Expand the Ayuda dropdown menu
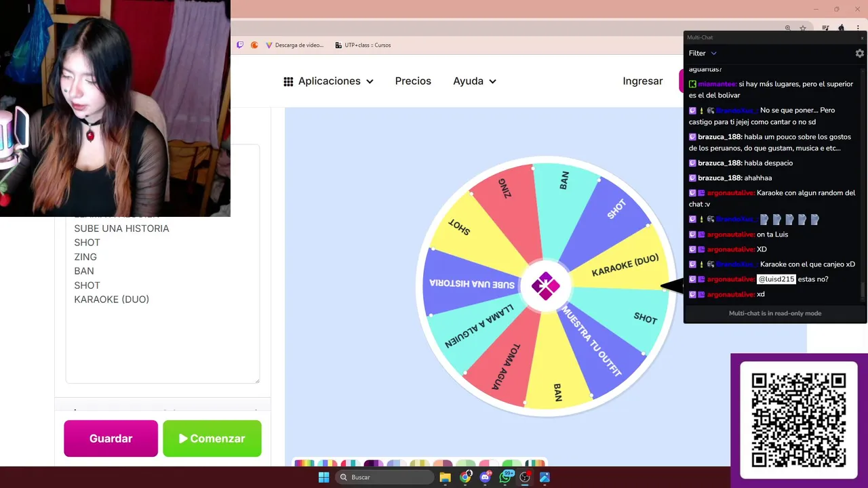This screenshot has width=868, height=488. pyautogui.click(x=475, y=81)
